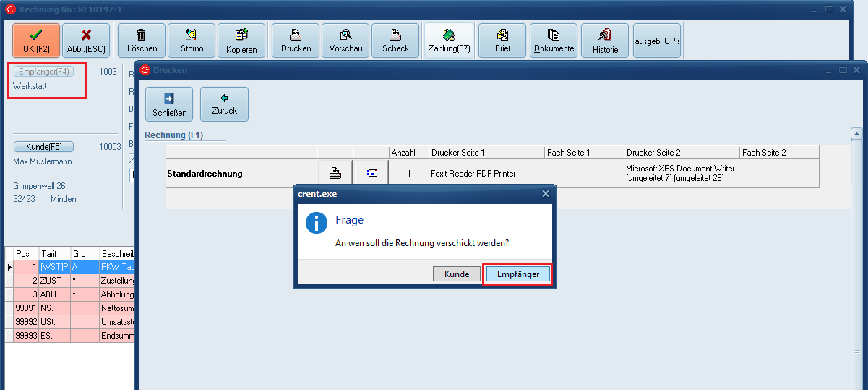The height and width of the screenshot is (390, 868).
Task: Click Schließen in the Drucken window
Action: (x=169, y=104)
